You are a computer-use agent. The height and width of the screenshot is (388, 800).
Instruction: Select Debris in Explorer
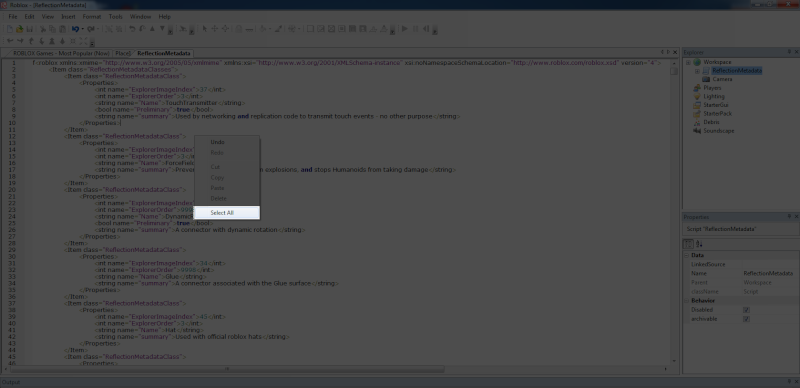(x=711, y=123)
